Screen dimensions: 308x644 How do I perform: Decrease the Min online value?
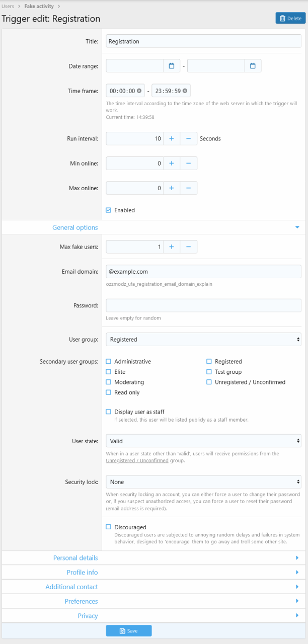coord(188,163)
